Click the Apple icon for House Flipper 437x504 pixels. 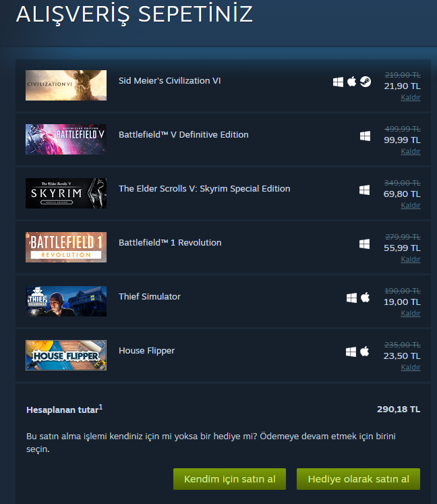(x=365, y=352)
